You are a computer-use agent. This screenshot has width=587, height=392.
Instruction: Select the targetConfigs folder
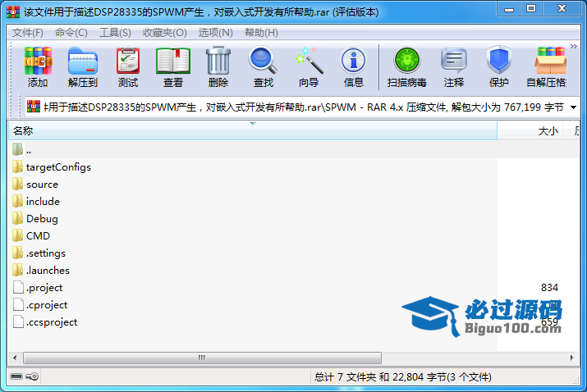(x=51, y=166)
